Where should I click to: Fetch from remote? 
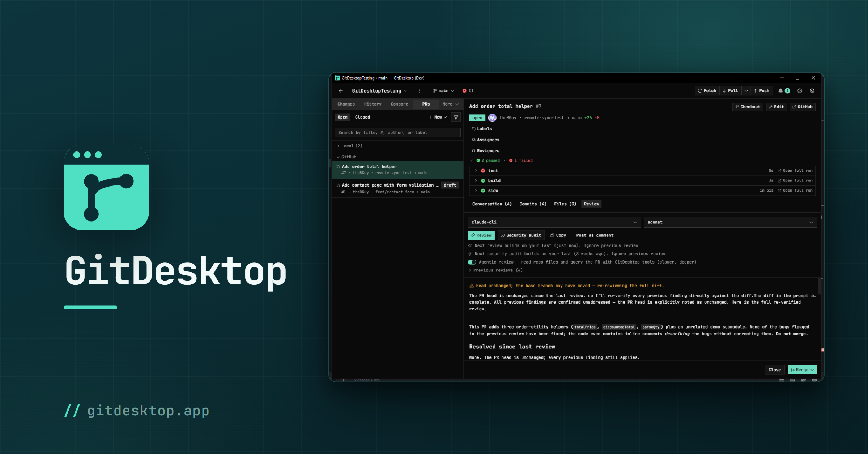[x=707, y=91]
